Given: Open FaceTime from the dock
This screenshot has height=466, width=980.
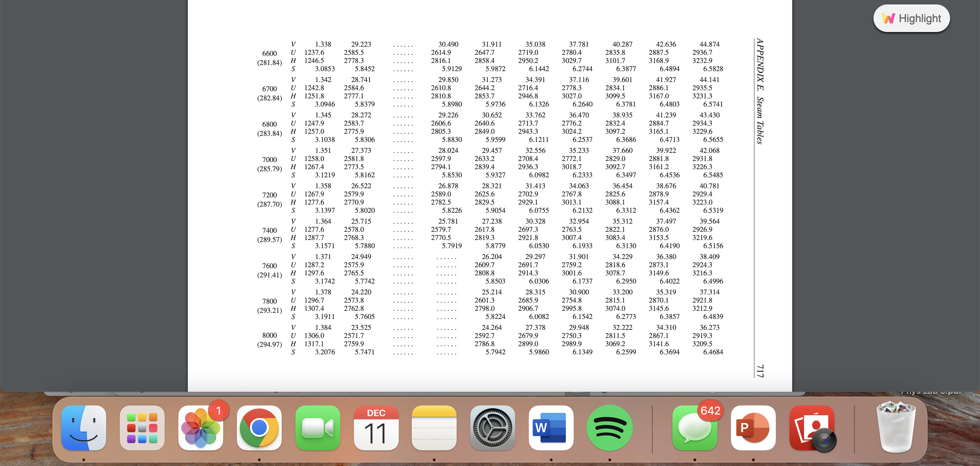Looking at the screenshot, I should [318, 428].
